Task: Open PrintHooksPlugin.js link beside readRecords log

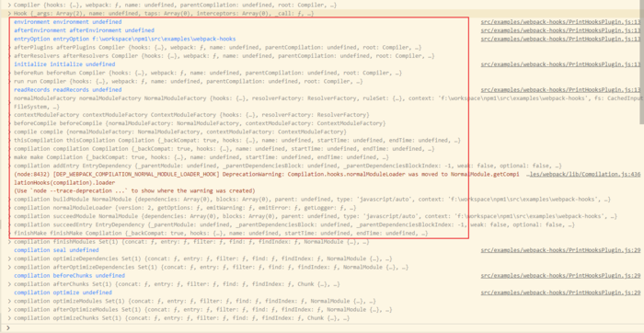Action: 560,89
